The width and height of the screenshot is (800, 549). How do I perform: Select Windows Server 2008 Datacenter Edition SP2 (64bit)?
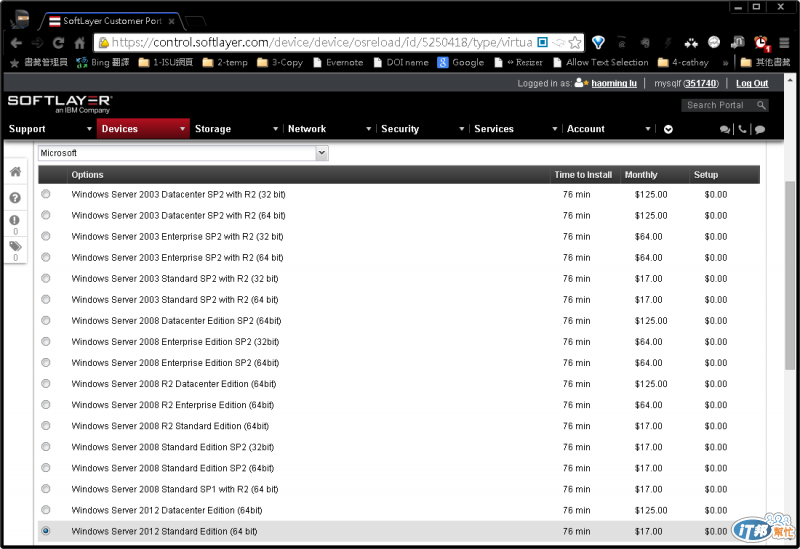[46, 320]
